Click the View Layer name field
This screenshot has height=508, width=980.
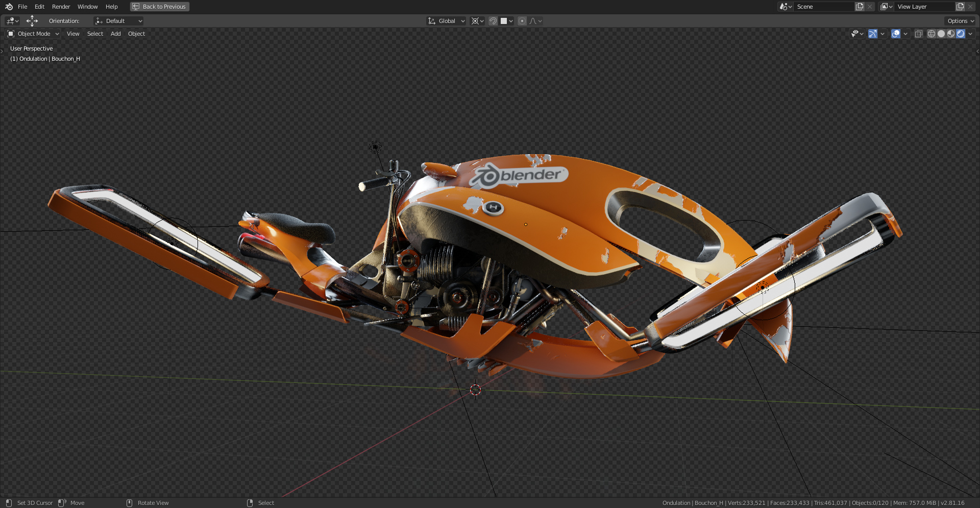click(x=925, y=7)
